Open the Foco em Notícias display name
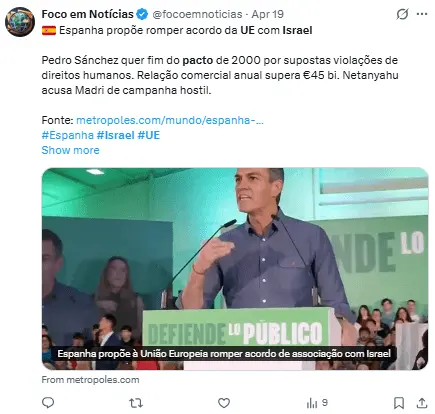The image size is (435, 414). [x=87, y=14]
